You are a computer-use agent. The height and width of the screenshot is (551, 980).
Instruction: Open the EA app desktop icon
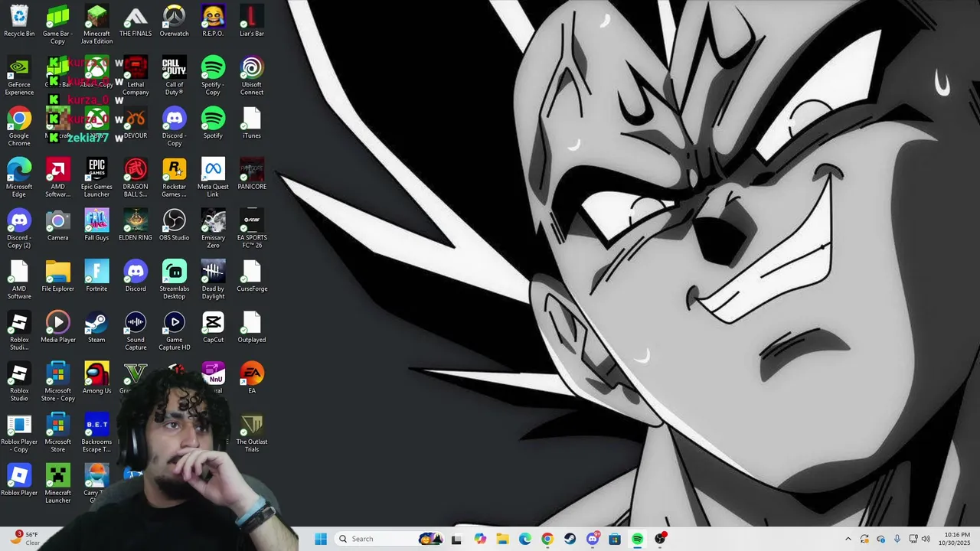(x=252, y=378)
